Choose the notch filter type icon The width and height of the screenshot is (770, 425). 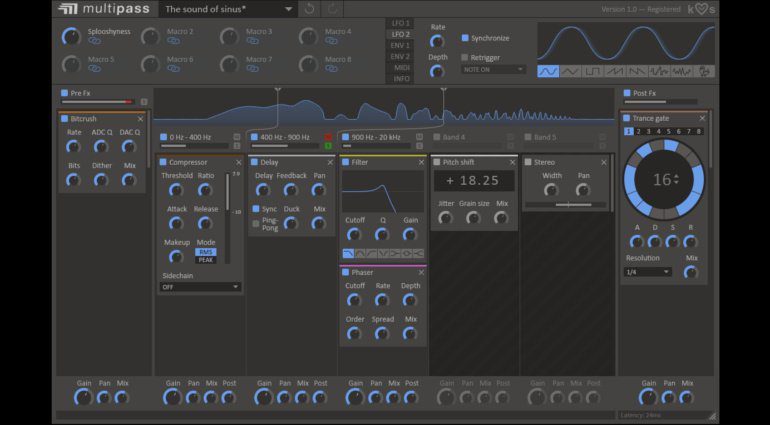point(384,254)
